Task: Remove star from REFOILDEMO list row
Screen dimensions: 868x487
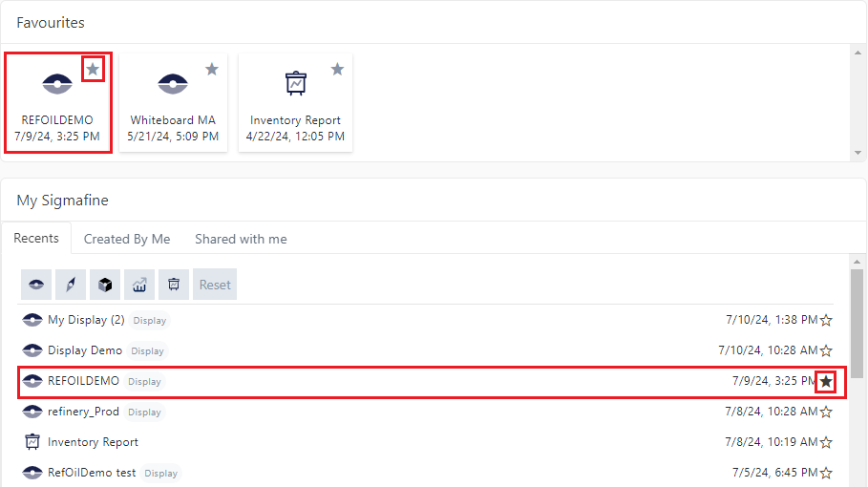Action: coord(826,382)
